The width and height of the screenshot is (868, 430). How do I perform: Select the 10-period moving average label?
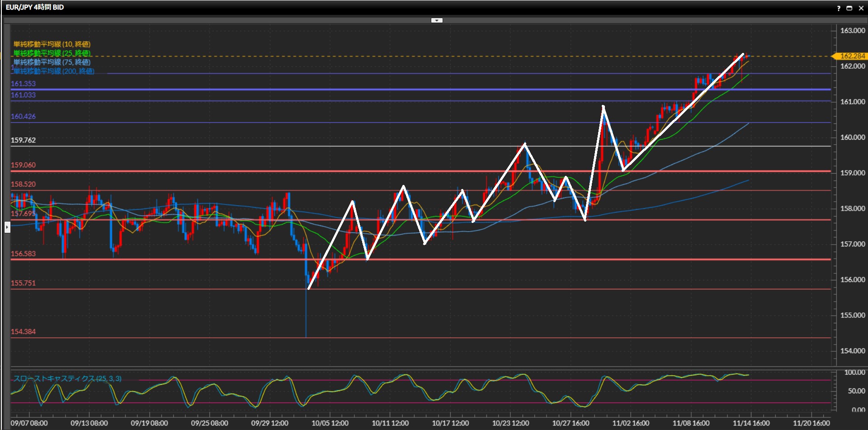52,44
